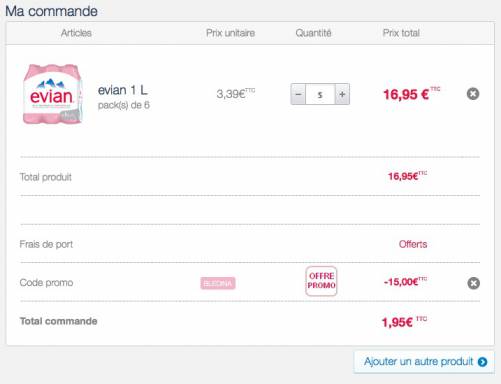Screen dimensions: 501x384
Task: Click the Prix total column header
Action: click(401, 33)
